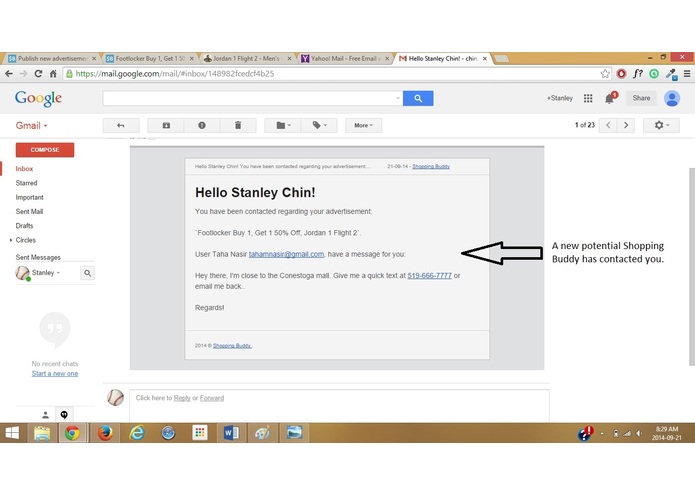Viewport: 695px width, 494px height.
Task: Open the Windows Start button
Action: (x=12, y=433)
